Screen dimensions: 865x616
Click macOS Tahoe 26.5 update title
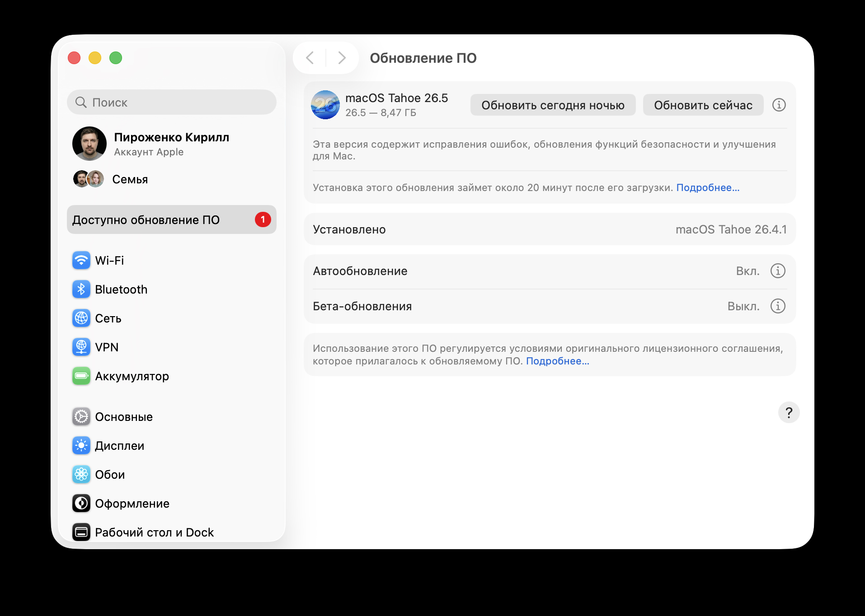tap(396, 98)
